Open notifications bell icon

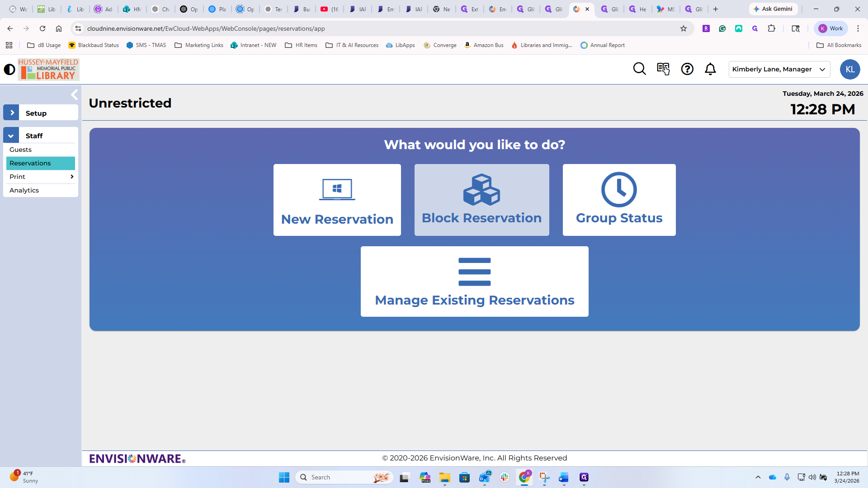[710, 69]
